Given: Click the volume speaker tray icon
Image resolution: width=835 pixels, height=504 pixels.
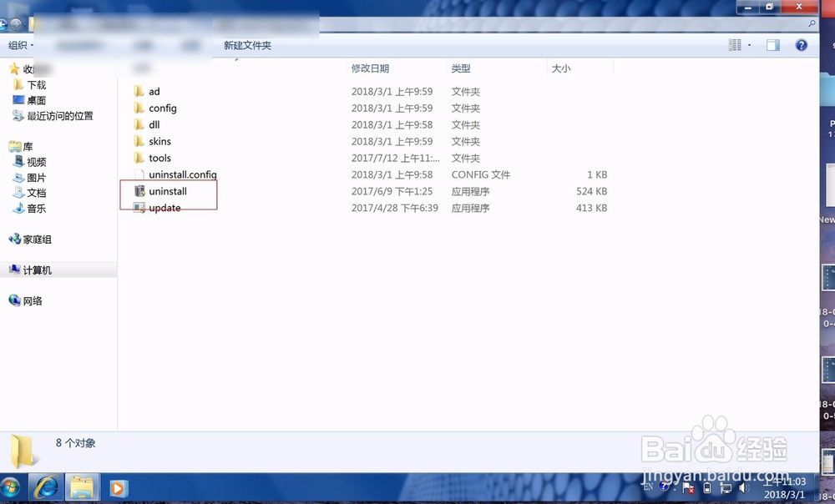Looking at the screenshot, I should (744, 487).
